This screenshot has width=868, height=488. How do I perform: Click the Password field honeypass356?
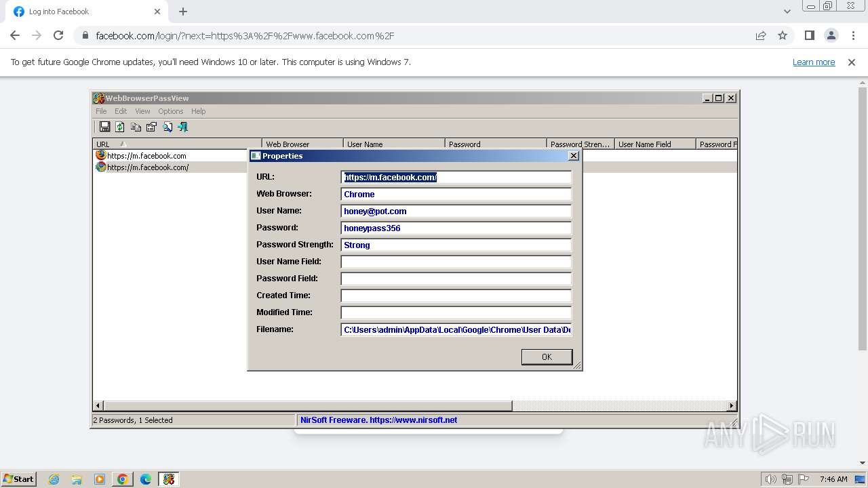456,228
